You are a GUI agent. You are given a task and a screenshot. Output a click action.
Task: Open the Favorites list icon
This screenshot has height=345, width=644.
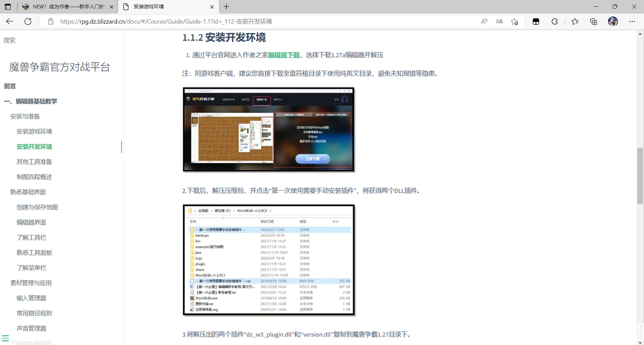coord(575,22)
